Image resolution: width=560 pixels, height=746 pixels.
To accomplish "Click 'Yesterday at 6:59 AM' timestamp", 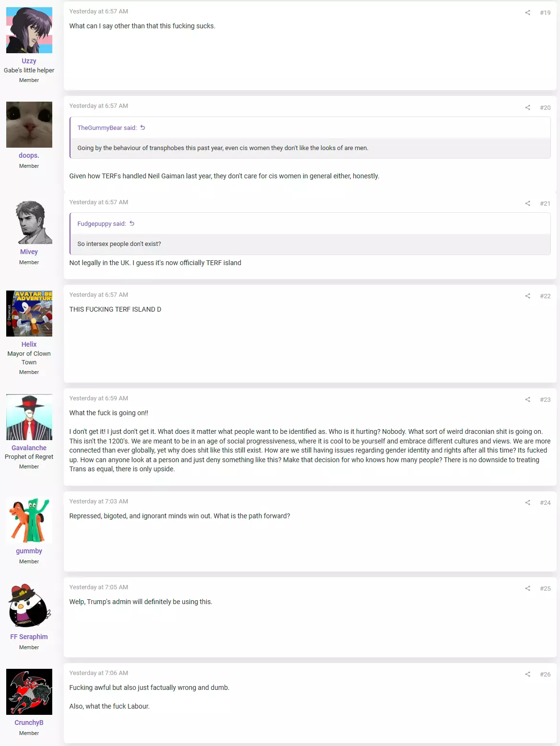I will [x=99, y=398].
